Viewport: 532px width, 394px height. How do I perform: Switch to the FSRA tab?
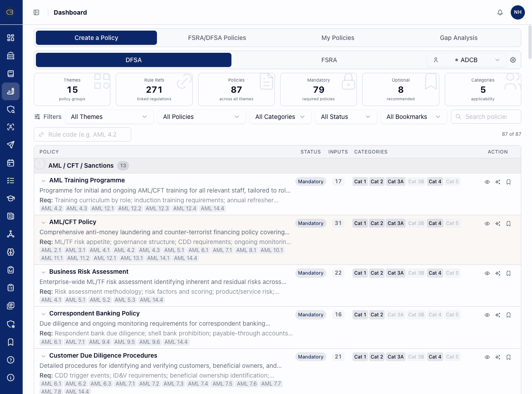[x=329, y=59]
